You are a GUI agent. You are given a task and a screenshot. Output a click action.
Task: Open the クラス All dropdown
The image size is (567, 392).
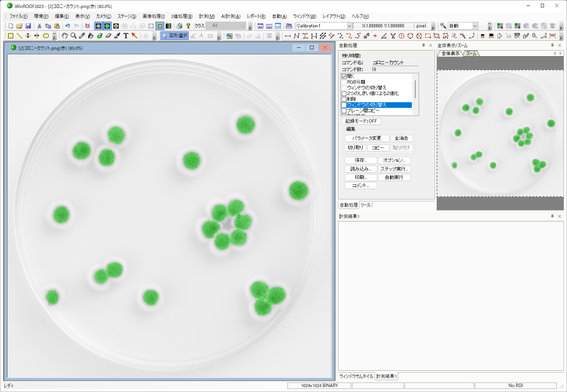pyautogui.click(x=242, y=26)
